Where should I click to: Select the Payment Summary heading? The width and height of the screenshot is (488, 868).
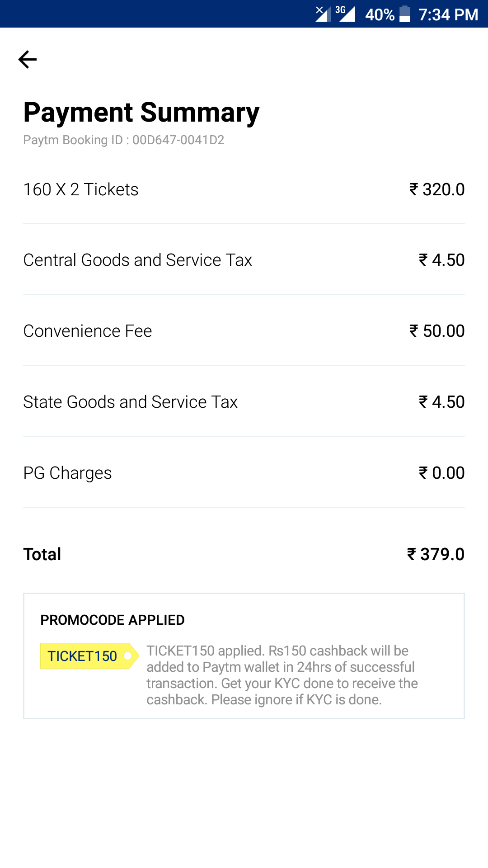(x=141, y=112)
